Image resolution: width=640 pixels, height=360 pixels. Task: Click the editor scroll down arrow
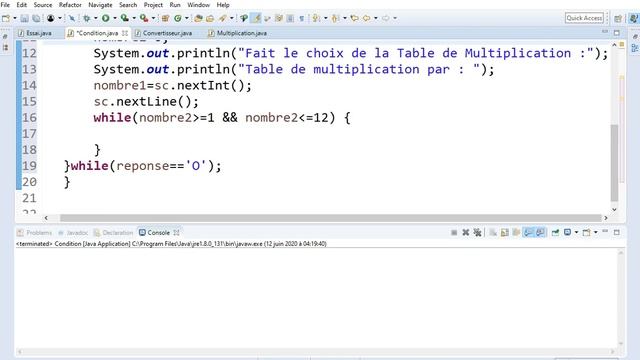[x=614, y=209]
